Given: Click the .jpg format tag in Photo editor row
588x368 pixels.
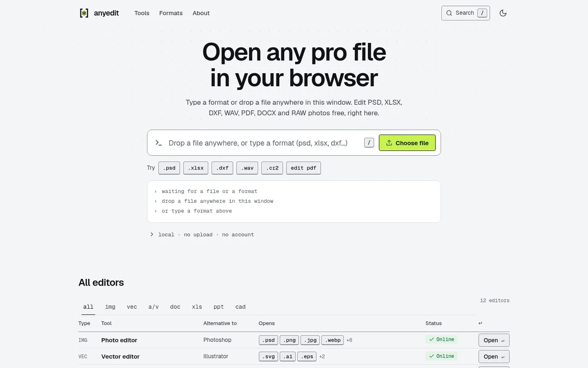Looking at the screenshot, I should (x=310, y=340).
